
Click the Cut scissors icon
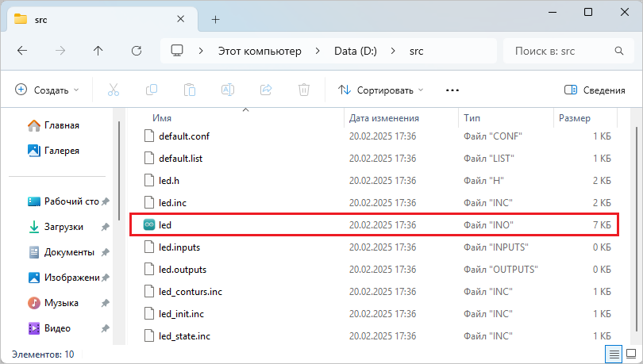[114, 90]
